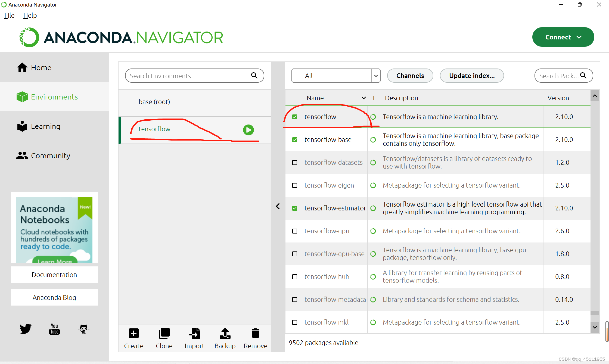
Task: Open the YouTube icon link
Action: click(54, 329)
